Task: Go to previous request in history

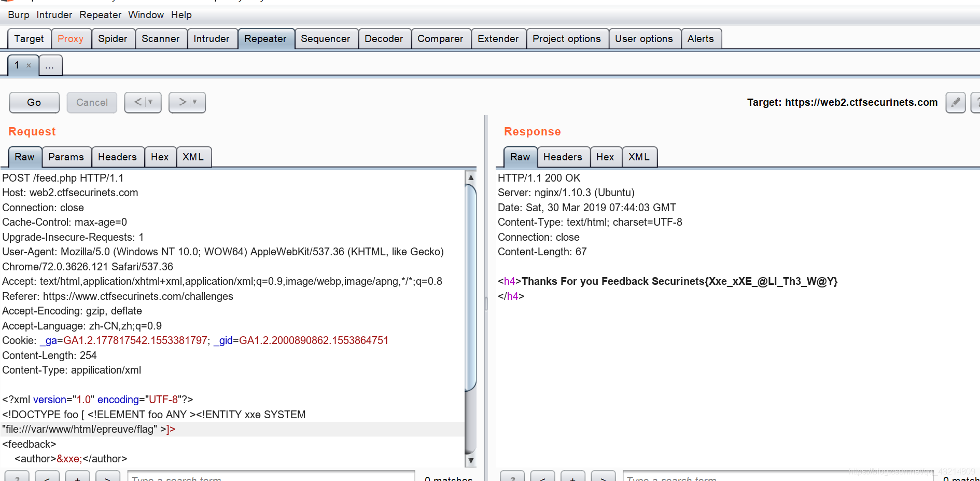Action: (x=138, y=102)
